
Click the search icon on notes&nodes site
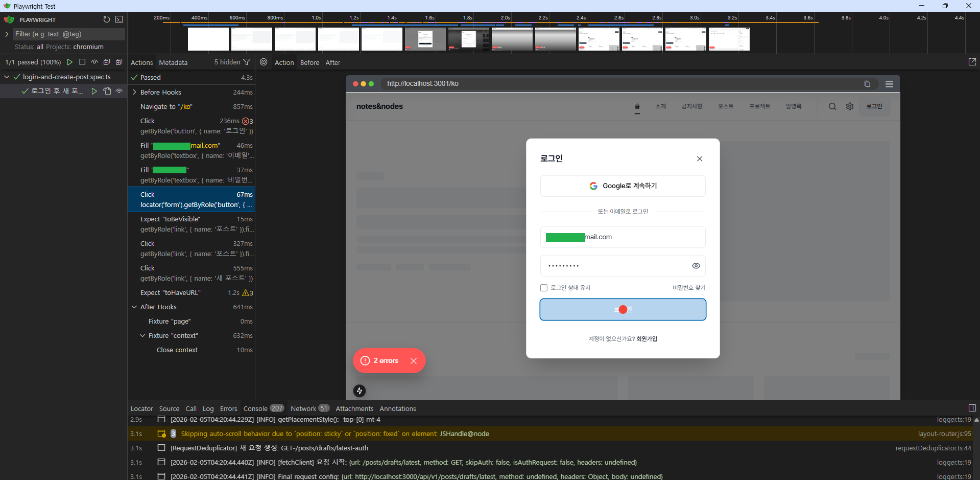click(832, 106)
